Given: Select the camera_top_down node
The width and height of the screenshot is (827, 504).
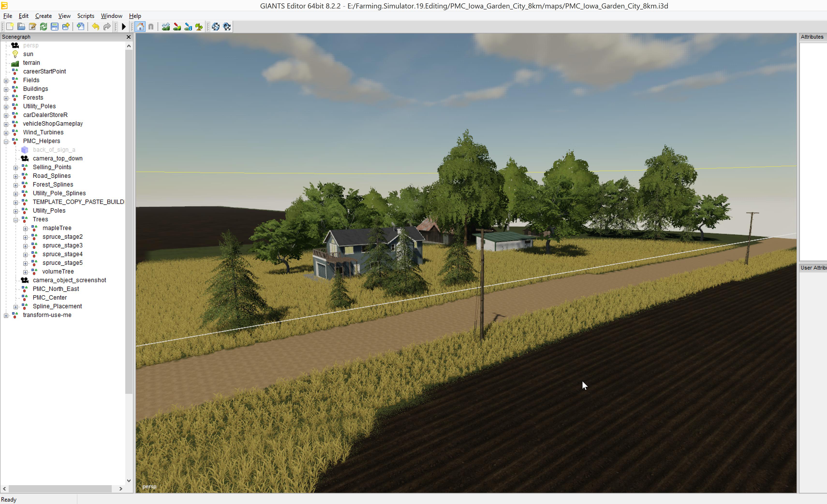Looking at the screenshot, I should click(58, 158).
